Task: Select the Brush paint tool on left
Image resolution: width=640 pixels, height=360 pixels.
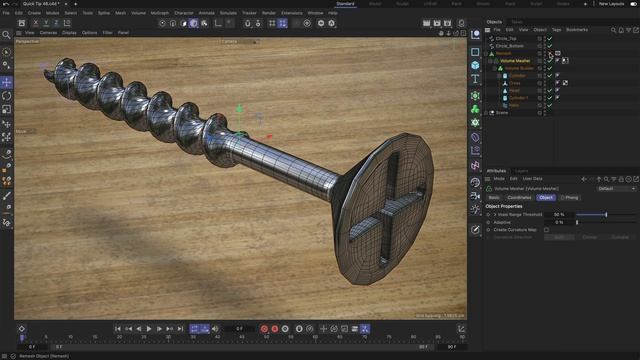Action: click(7, 196)
